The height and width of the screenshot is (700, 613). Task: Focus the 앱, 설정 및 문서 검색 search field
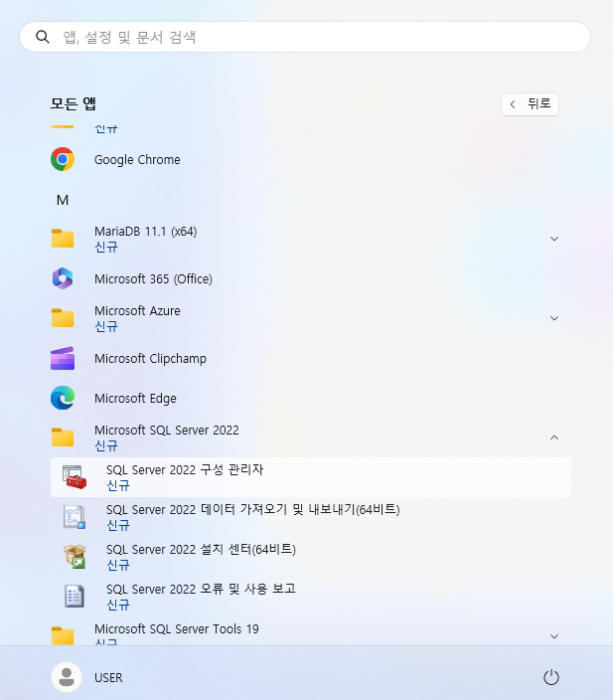point(305,37)
